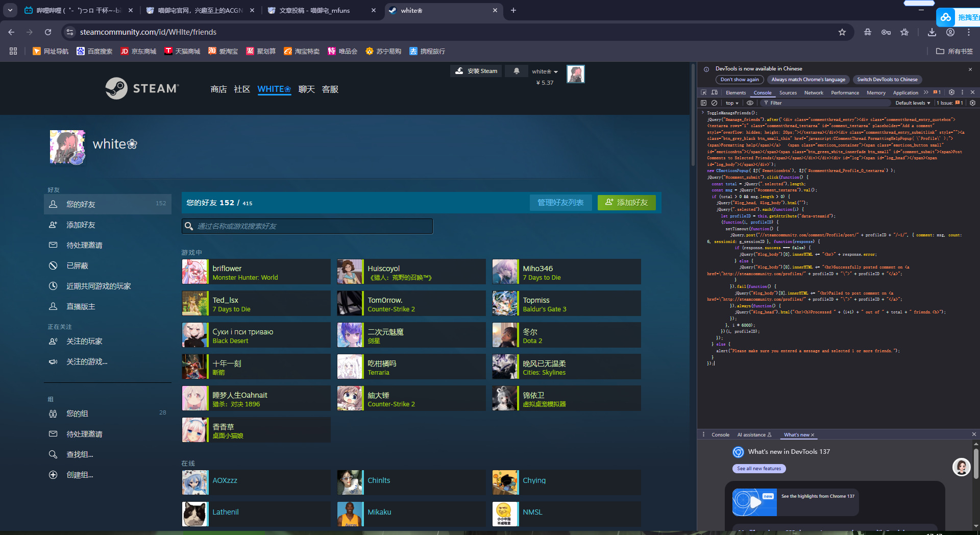Dismiss the DevTools language notification
Image resolution: width=980 pixels, height=535 pixels.
970,69
